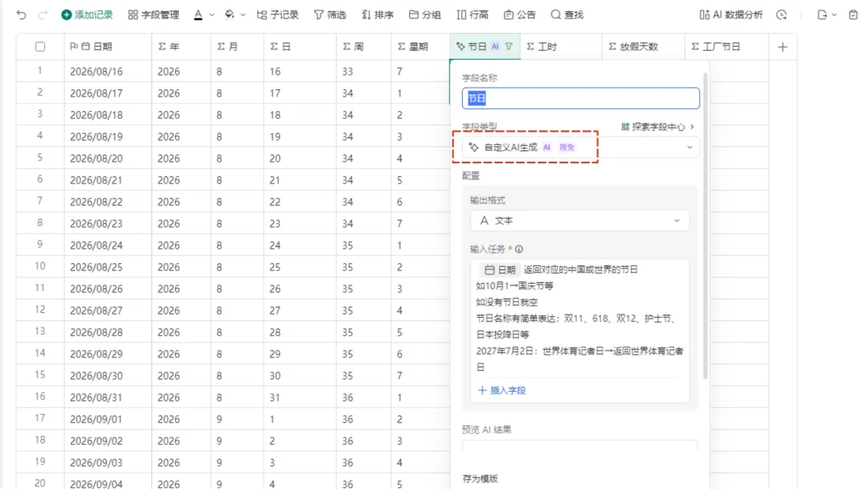Expand the text color dropdown arrow
The width and height of the screenshot is (868, 489).
pos(211,15)
